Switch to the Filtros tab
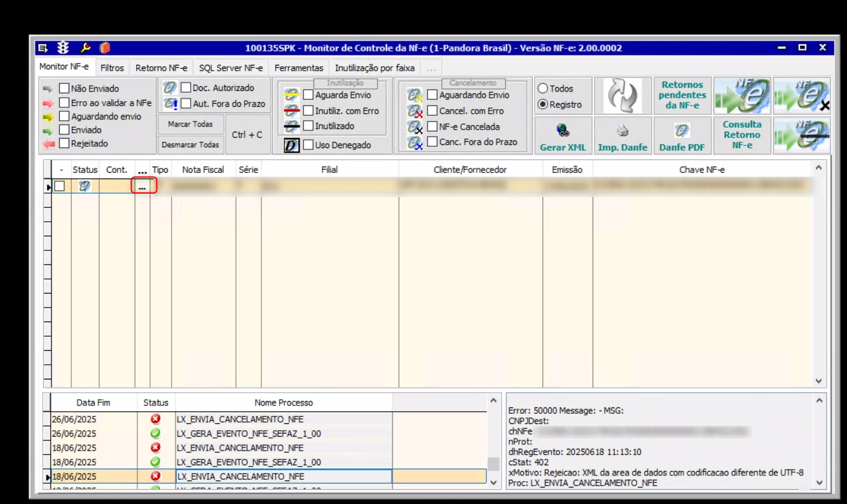 [x=112, y=68]
